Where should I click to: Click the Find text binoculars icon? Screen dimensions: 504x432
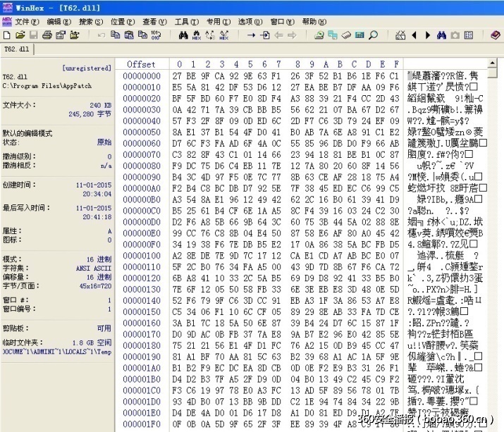coord(183,35)
